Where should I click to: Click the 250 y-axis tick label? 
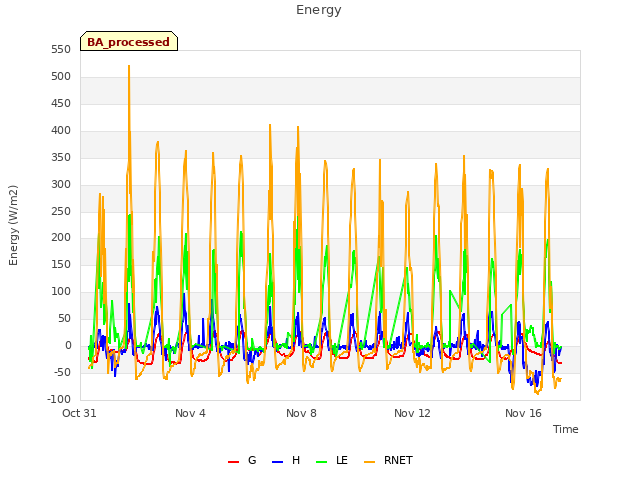(x=61, y=211)
